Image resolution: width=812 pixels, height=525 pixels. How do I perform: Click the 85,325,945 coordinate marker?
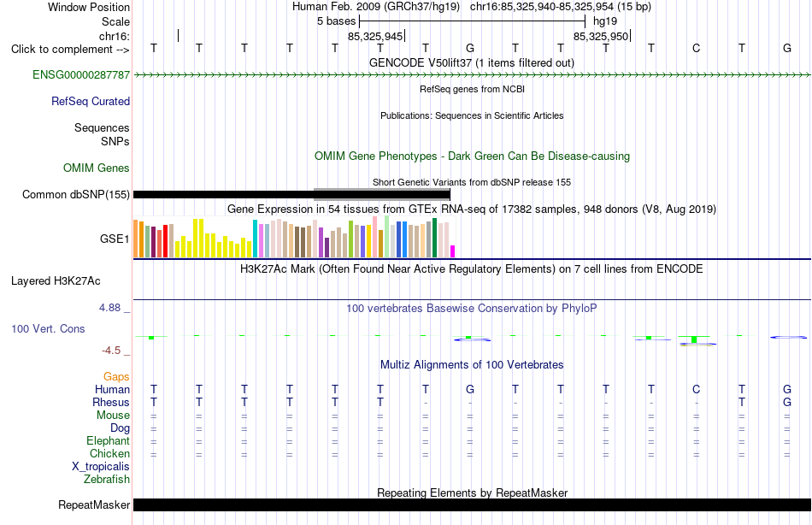click(x=375, y=36)
